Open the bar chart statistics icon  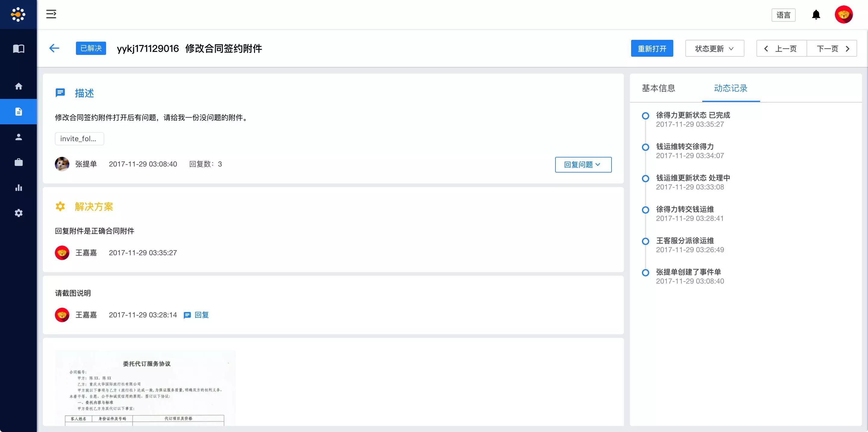coord(18,188)
